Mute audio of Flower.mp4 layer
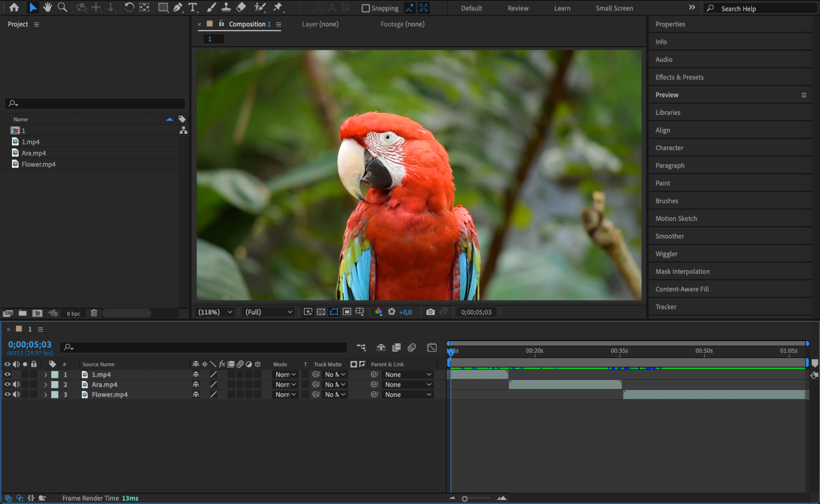The image size is (820, 504). tap(16, 395)
